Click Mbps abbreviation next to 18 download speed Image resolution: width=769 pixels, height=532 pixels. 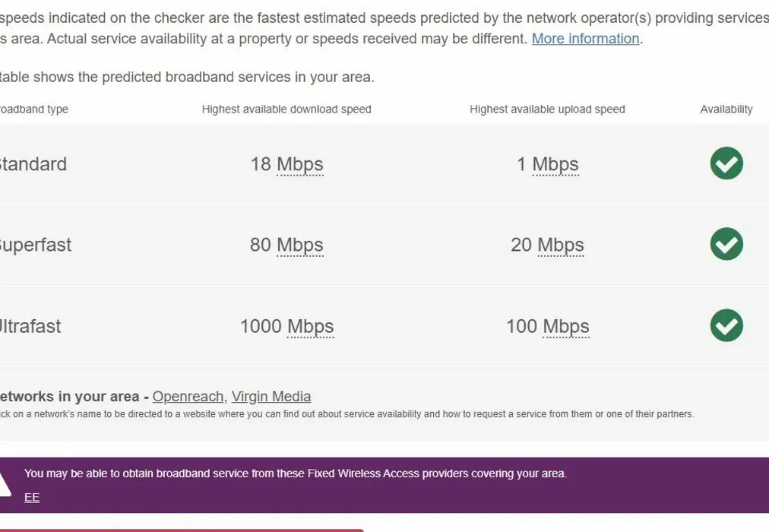[300, 164]
